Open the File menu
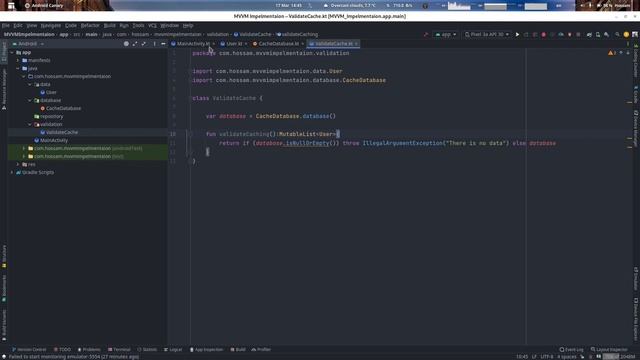The height and width of the screenshot is (360, 640). pyautogui.click(x=6, y=25)
